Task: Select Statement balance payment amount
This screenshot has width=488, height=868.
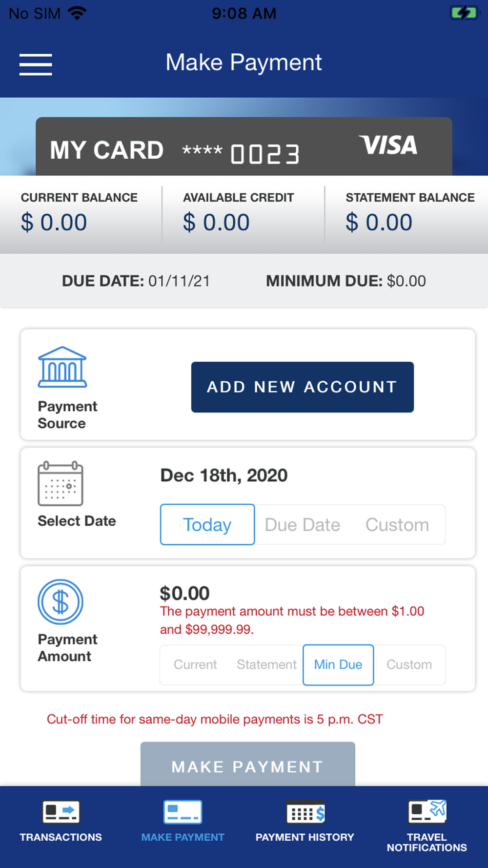Action: coord(266,664)
